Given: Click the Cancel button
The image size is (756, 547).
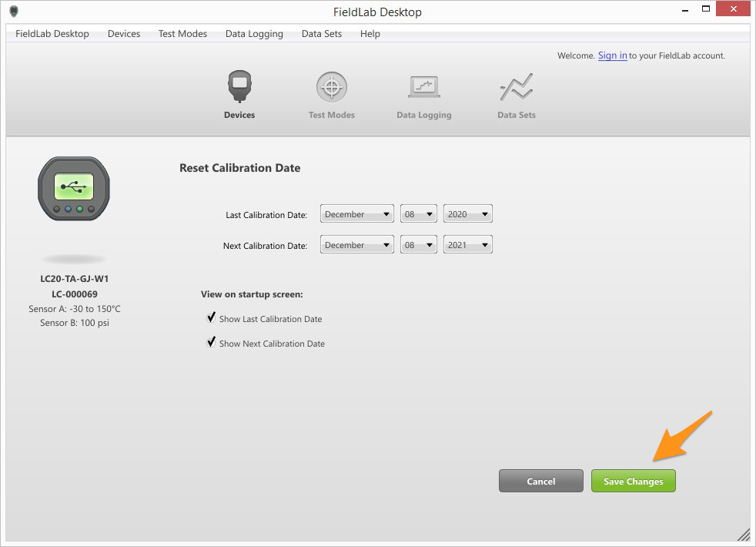Looking at the screenshot, I should pos(541,481).
